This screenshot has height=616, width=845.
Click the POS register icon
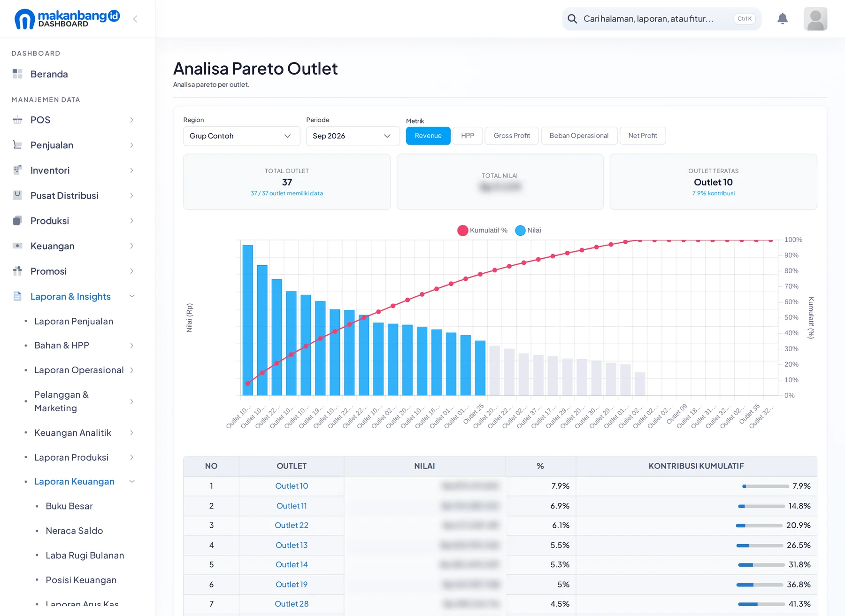[x=17, y=120]
